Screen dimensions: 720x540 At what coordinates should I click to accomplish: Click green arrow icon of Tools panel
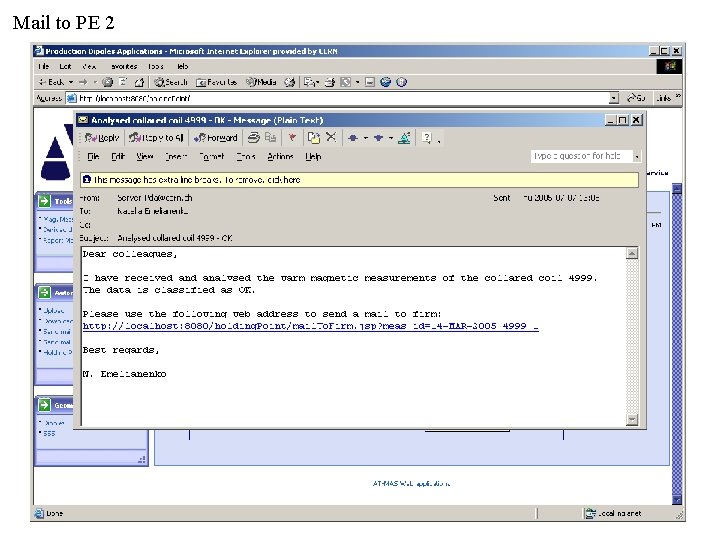pos(45,201)
